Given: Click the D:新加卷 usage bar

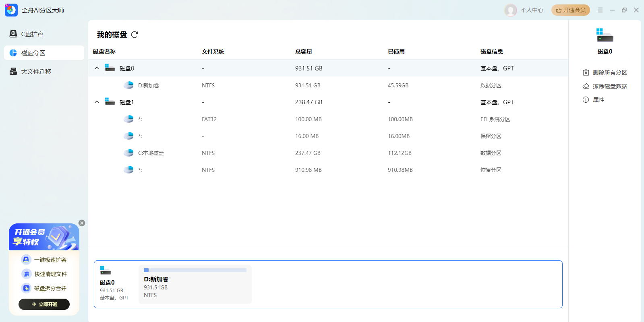Looking at the screenshot, I should coord(195,270).
